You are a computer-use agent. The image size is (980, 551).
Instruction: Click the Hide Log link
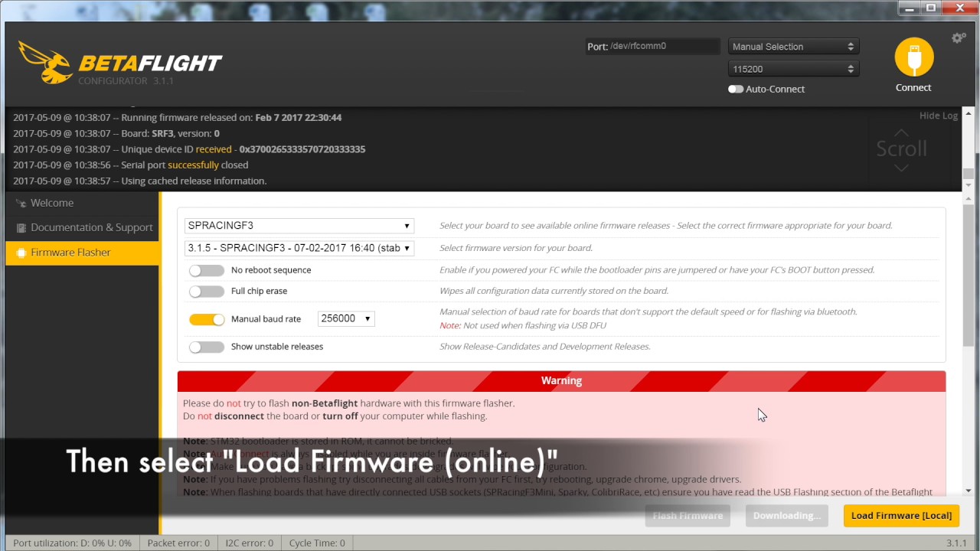[939, 116]
